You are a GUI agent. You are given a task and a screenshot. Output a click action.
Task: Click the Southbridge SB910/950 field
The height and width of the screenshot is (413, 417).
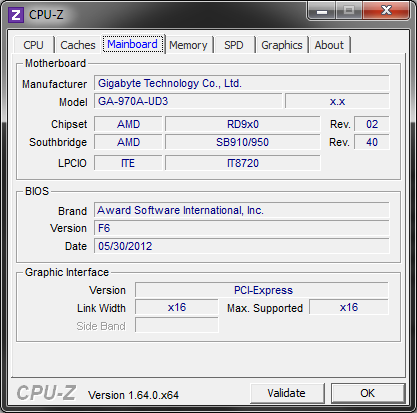point(243,142)
